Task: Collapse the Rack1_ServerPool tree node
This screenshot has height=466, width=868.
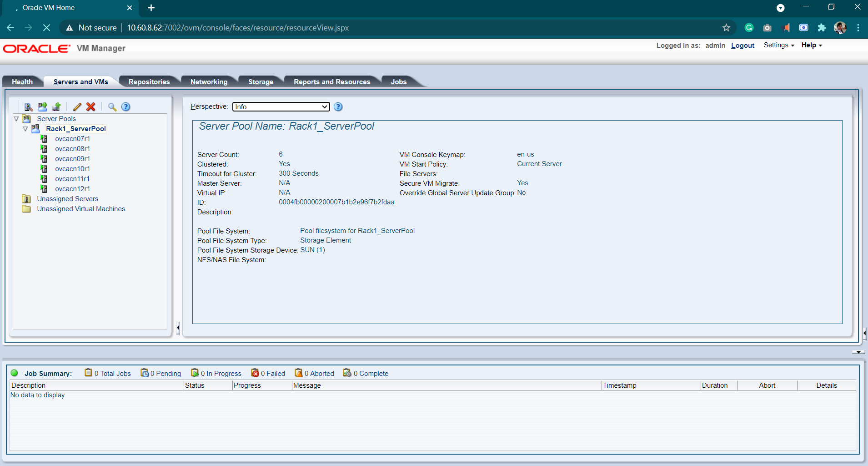Action: coord(25,129)
